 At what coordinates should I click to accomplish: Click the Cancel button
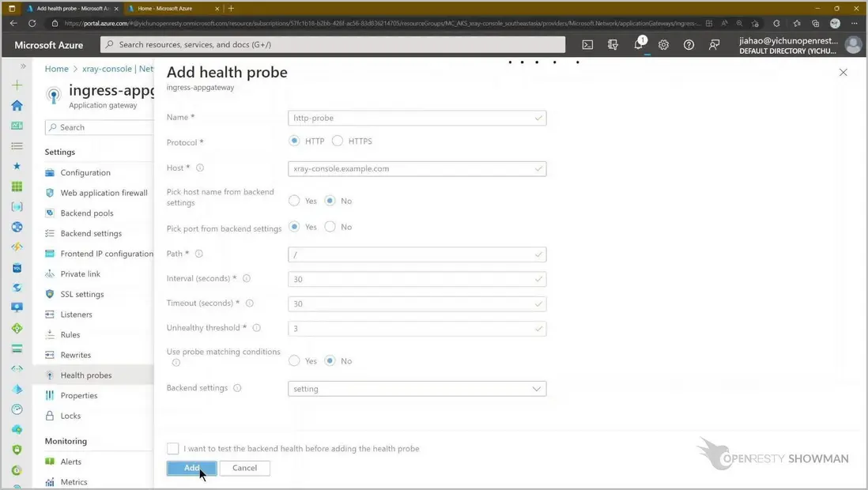pyautogui.click(x=244, y=468)
